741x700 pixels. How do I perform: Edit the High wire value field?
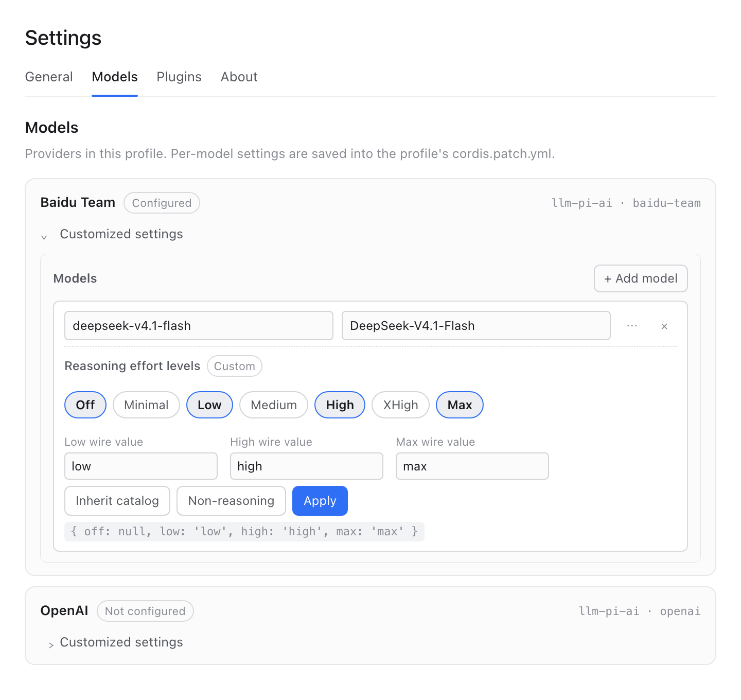(307, 466)
